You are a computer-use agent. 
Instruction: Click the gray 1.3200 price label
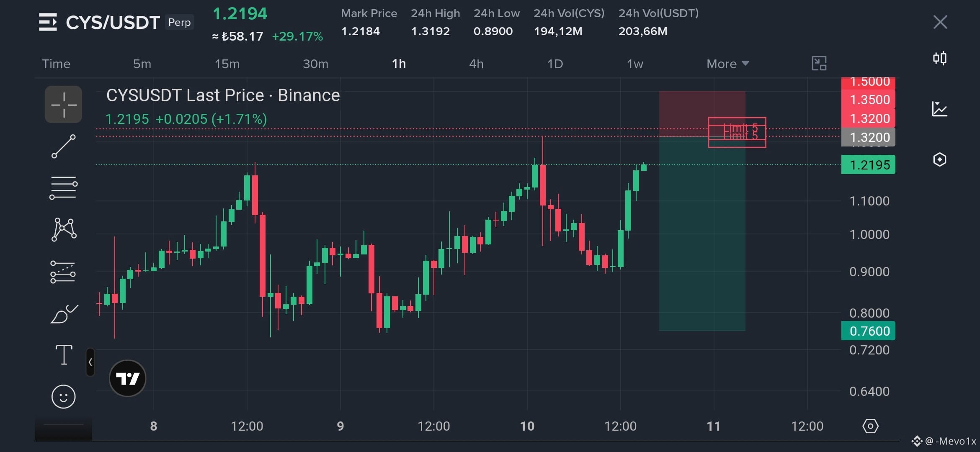point(868,137)
